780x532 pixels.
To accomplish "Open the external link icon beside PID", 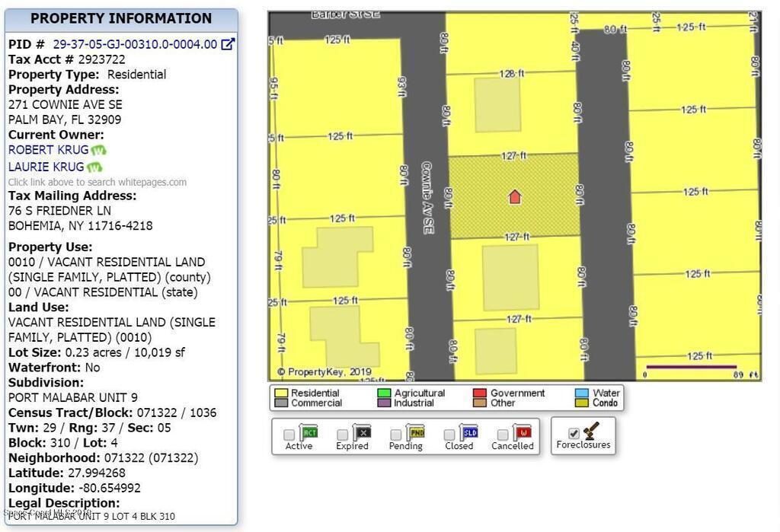I will pyautogui.click(x=228, y=44).
